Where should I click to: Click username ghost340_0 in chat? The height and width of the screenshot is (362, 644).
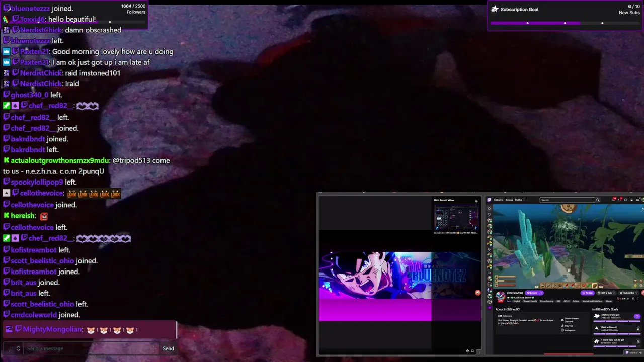point(29,95)
